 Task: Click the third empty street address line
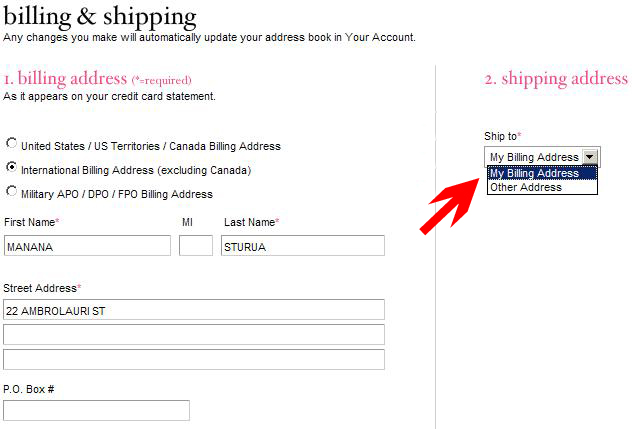coord(194,360)
